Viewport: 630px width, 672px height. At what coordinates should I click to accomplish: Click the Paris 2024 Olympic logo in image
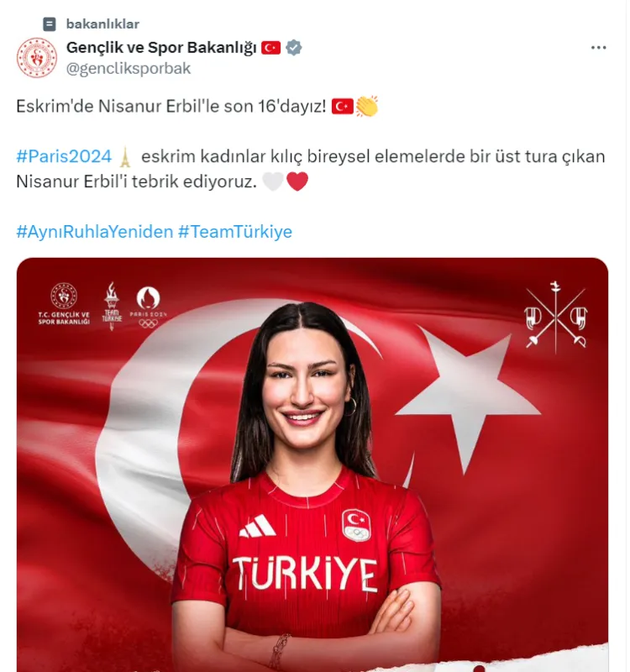(x=149, y=307)
